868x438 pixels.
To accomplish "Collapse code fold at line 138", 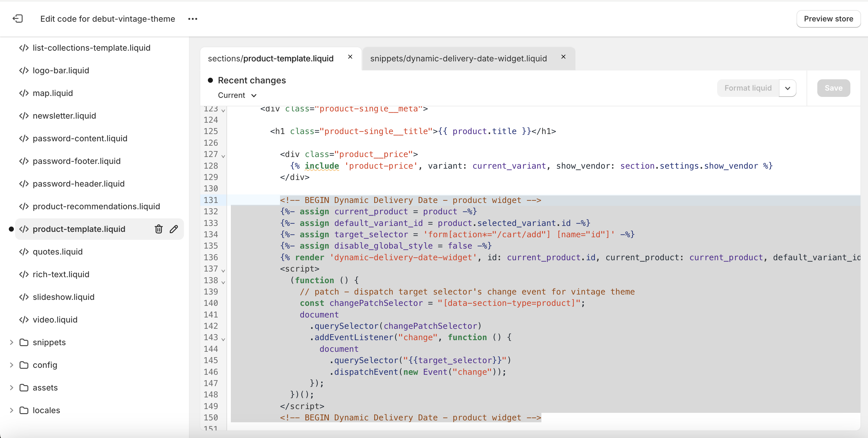I will pyautogui.click(x=223, y=282).
